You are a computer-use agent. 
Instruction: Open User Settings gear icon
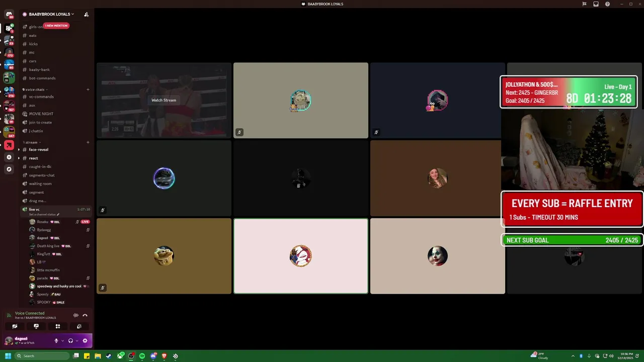[85, 340]
